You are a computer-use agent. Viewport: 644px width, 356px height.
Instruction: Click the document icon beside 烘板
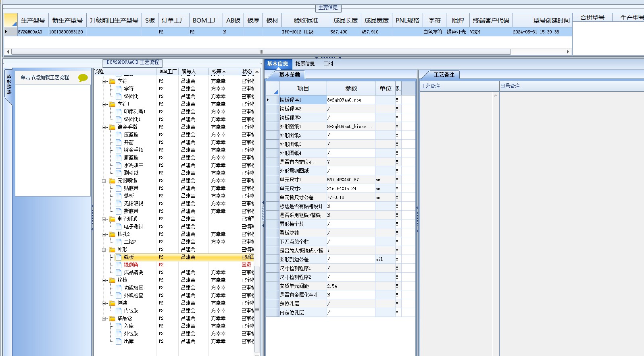pyautogui.click(x=119, y=196)
